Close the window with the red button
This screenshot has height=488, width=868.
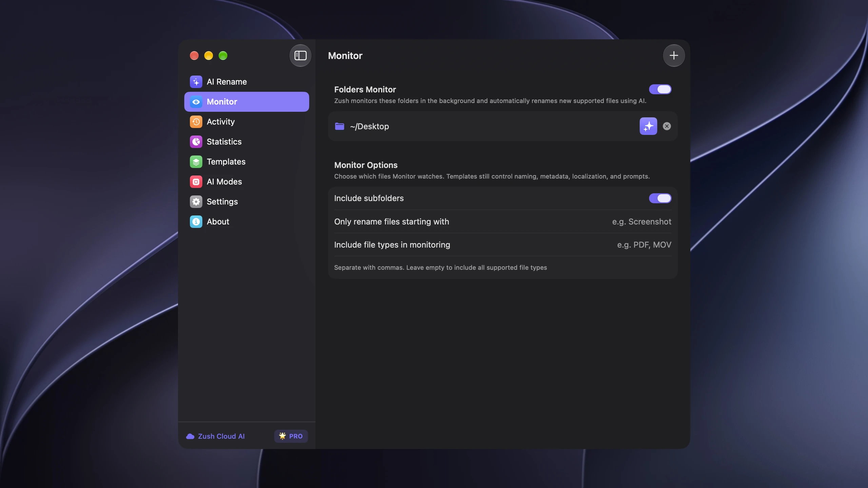tap(194, 56)
